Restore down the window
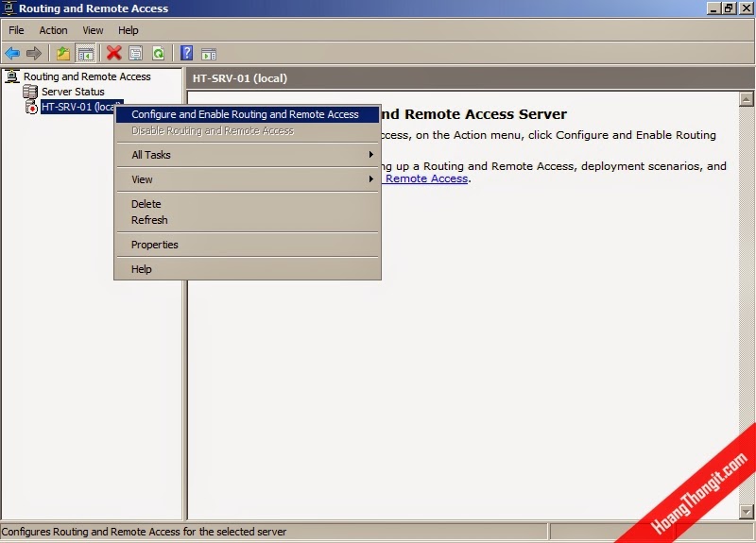Screen dimensions: 756x543 tap(729, 8)
